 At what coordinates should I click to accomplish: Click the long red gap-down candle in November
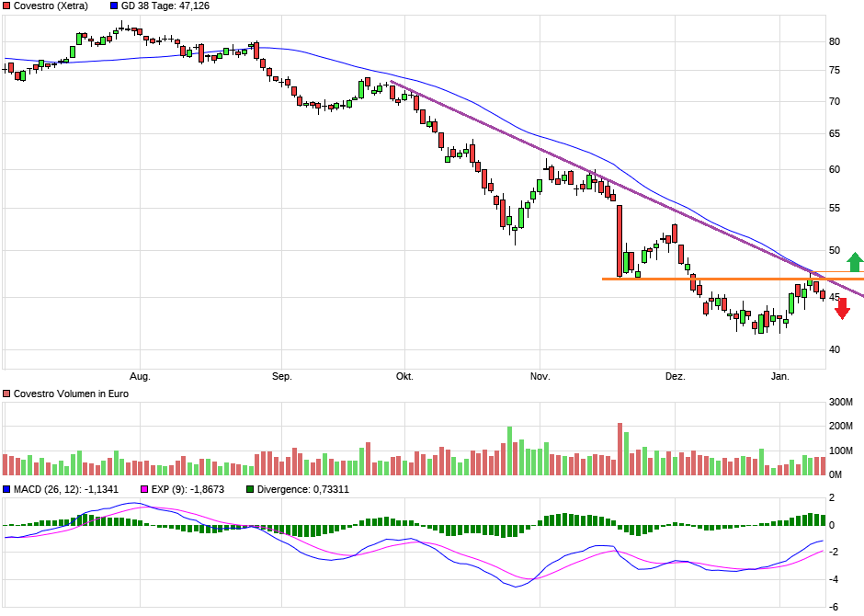(620, 241)
